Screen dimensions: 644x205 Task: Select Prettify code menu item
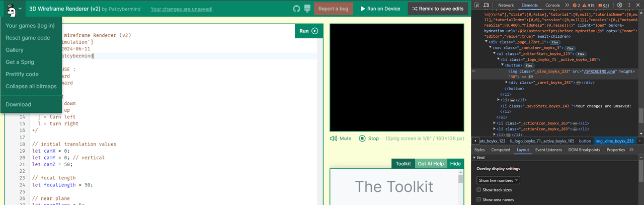[22, 74]
